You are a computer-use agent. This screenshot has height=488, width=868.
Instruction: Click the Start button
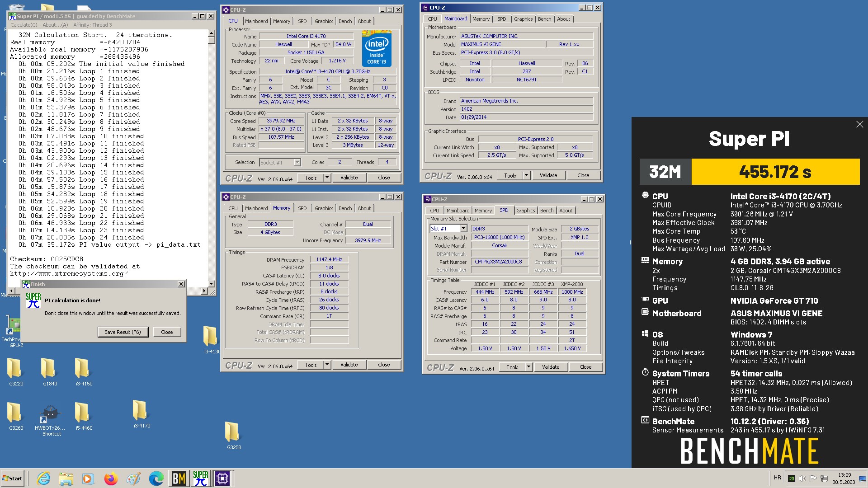coord(12,479)
